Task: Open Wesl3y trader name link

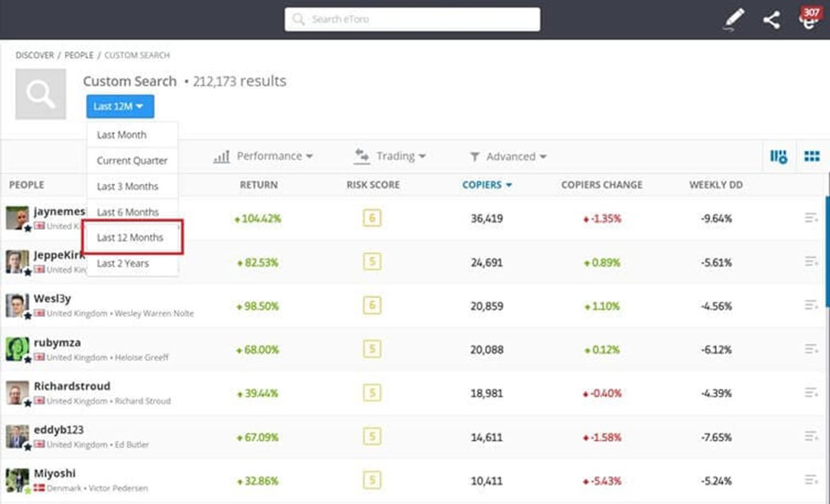Action: 52,299
